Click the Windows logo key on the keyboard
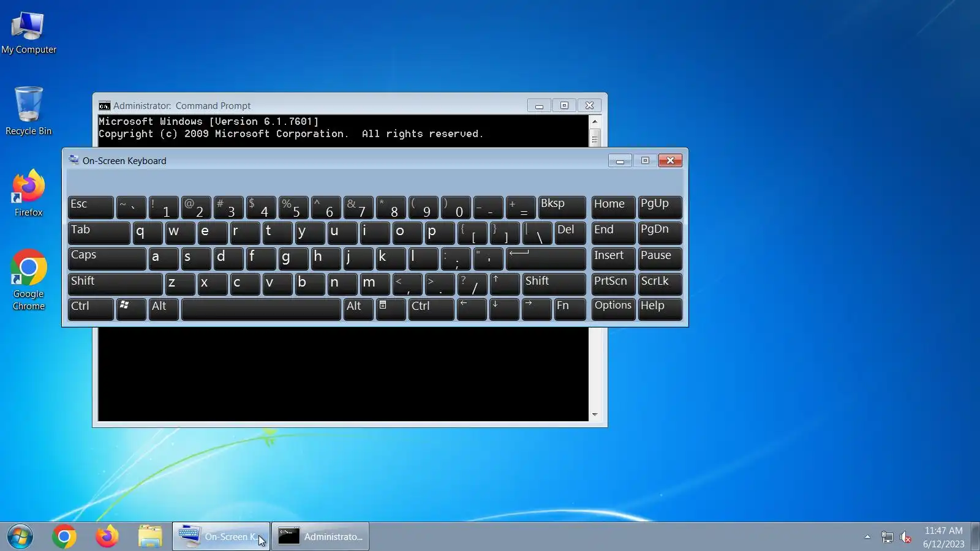 (x=131, y=310)
